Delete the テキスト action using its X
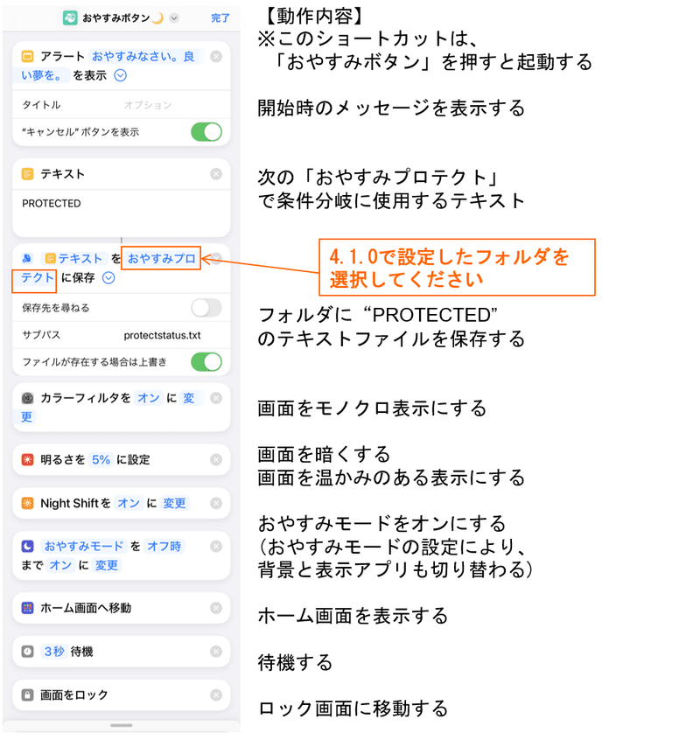Screen dimensions: 700x740 (x=216, y=174)
